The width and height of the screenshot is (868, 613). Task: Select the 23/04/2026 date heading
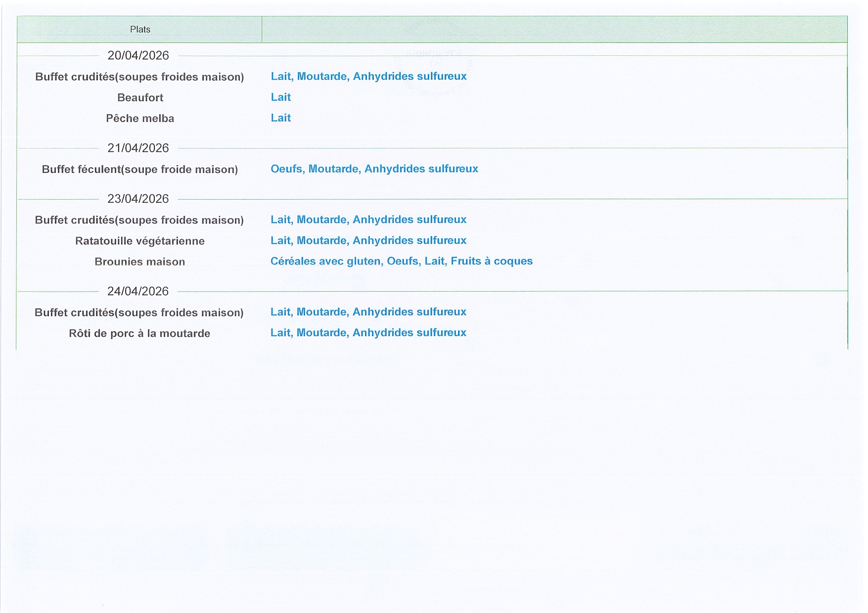click(138, 199)
